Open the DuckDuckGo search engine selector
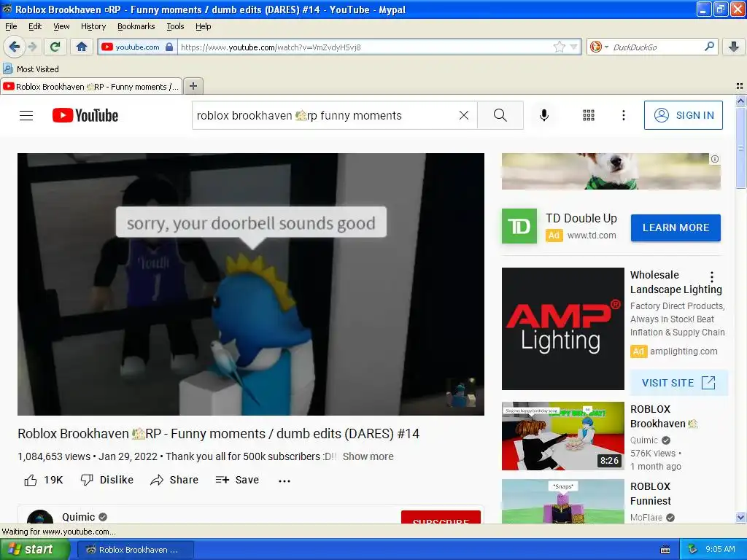747x560 pixels. coord(598,47)
